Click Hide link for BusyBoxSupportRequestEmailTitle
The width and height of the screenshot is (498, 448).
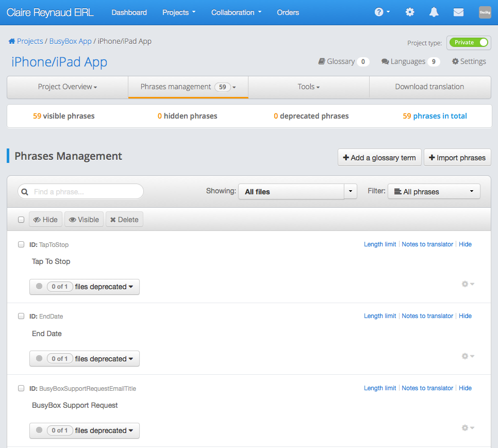tap(465, 388)
